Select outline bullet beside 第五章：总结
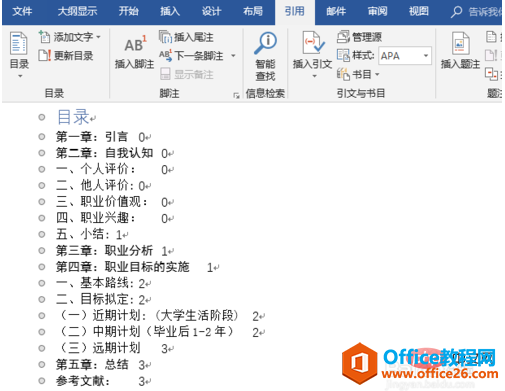Screen dimensions: 505x391 click(42, 364)
